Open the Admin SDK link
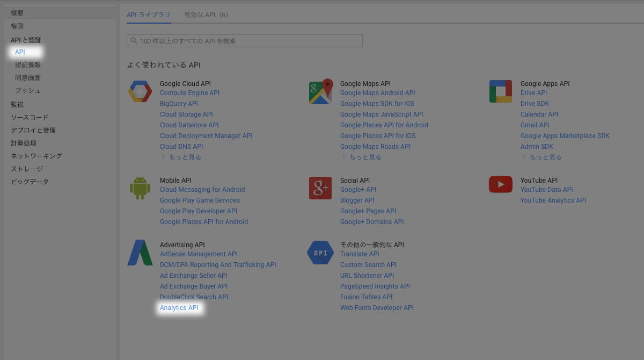Viewport: 644px width, 360px height. point(537,147)
